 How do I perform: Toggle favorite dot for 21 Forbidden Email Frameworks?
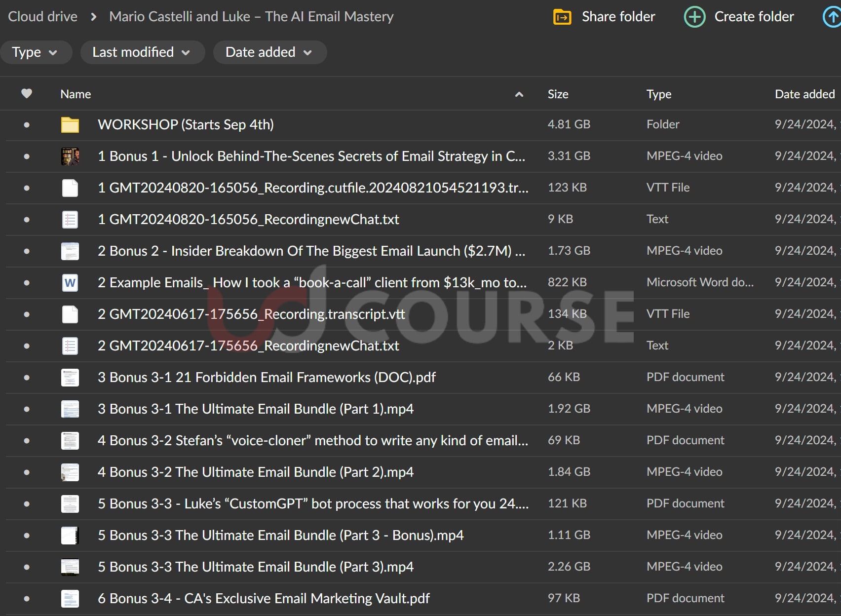(x=27, y=378)
